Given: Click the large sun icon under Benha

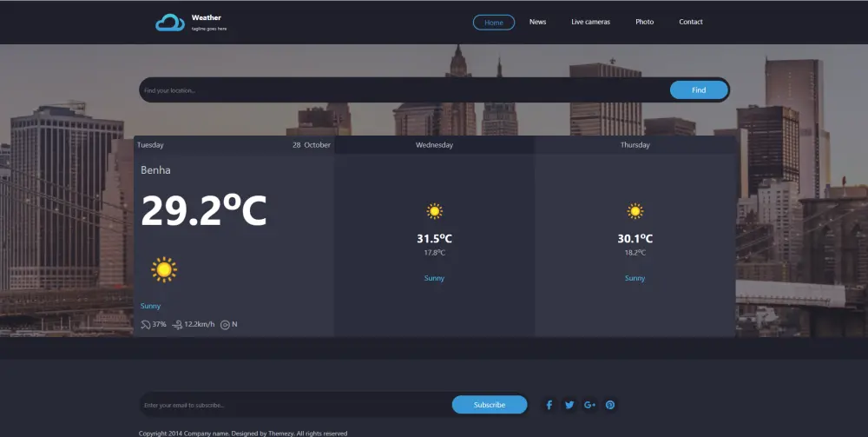Looking at the screenshot, I should pos(164,269).
